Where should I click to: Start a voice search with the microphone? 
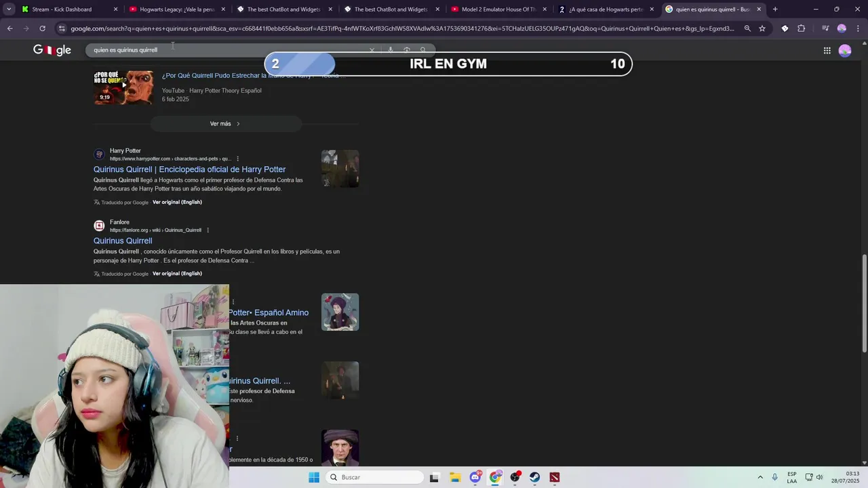click(391, 50)
